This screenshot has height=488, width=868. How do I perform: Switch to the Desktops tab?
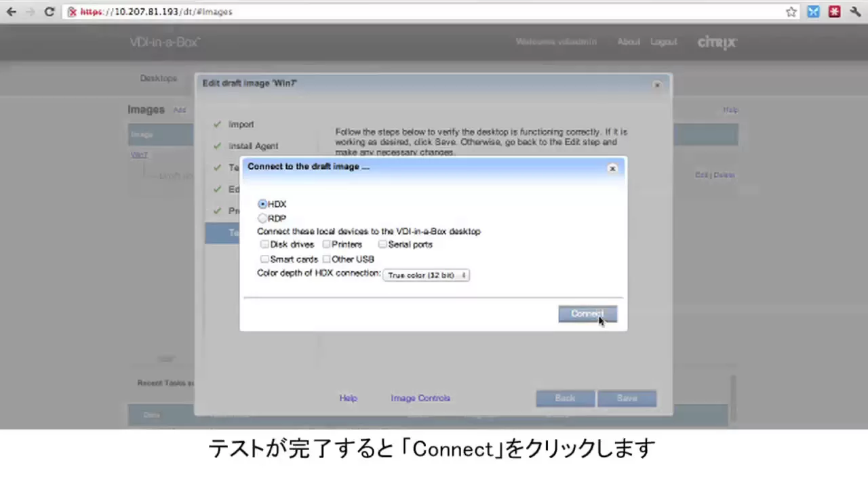(x=159, y=79)
